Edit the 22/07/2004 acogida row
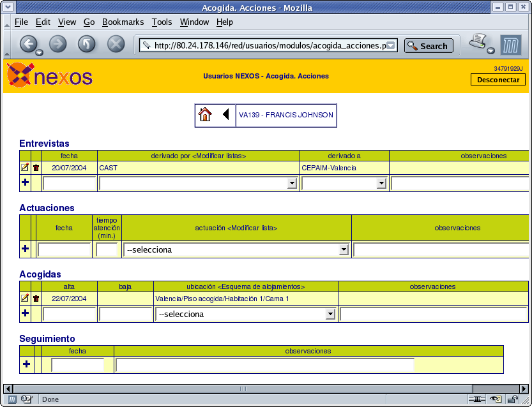Image resolution: width=532 pixels, height=407 pixels. tap(25, 298)
